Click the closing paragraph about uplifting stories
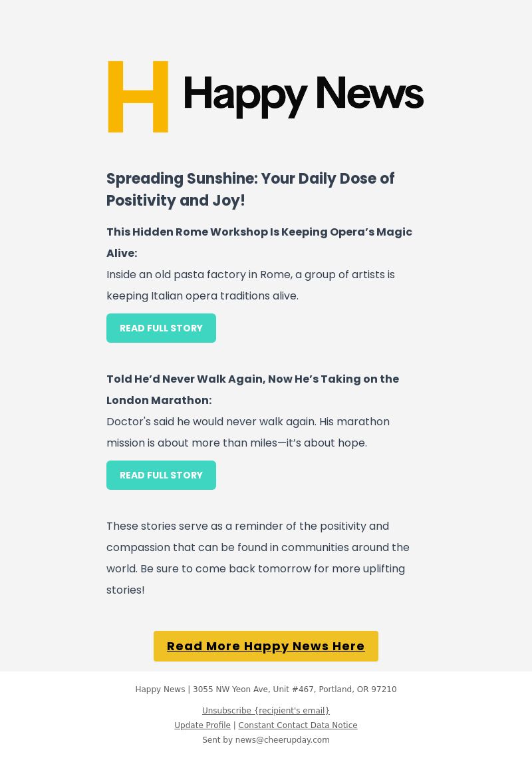Screen dimensions: 532x770 257,558
